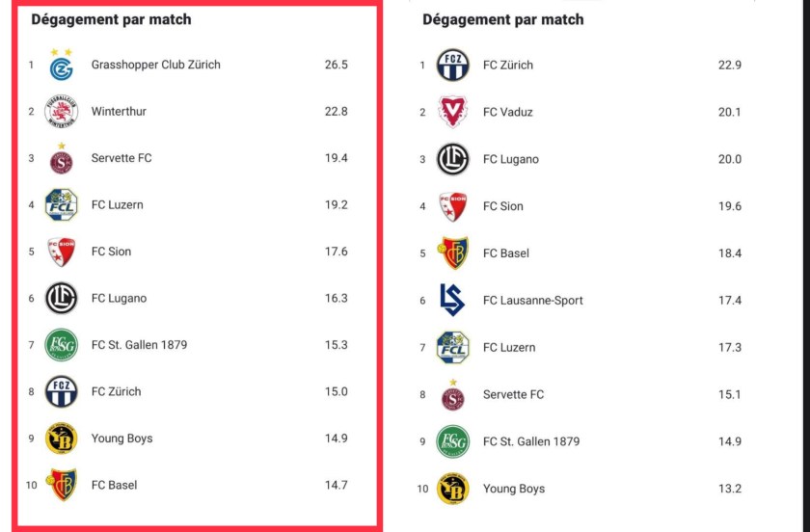Open FC Lugano name in the 20.0 row
810x532 pixels.
[510, 159]
